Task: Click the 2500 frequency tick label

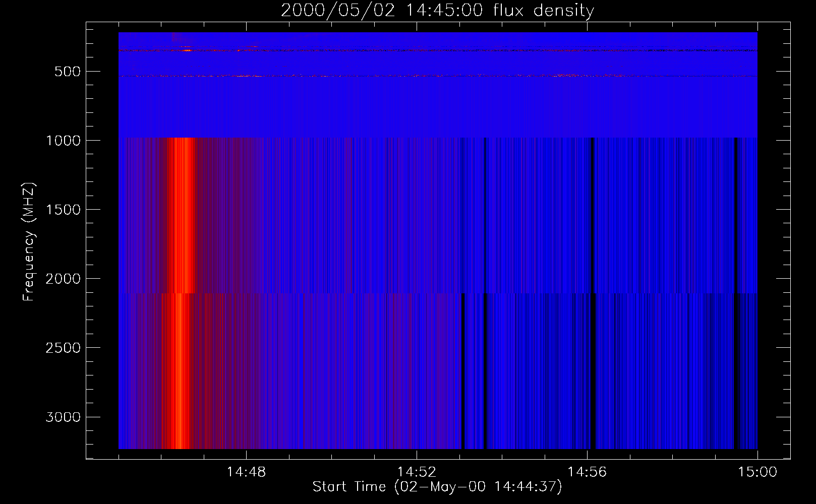Action: [x=63, y=348]
